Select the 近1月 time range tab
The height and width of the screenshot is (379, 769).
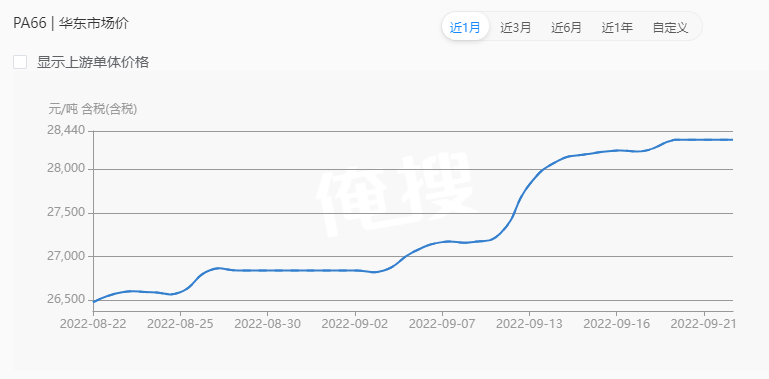[465, 27]
